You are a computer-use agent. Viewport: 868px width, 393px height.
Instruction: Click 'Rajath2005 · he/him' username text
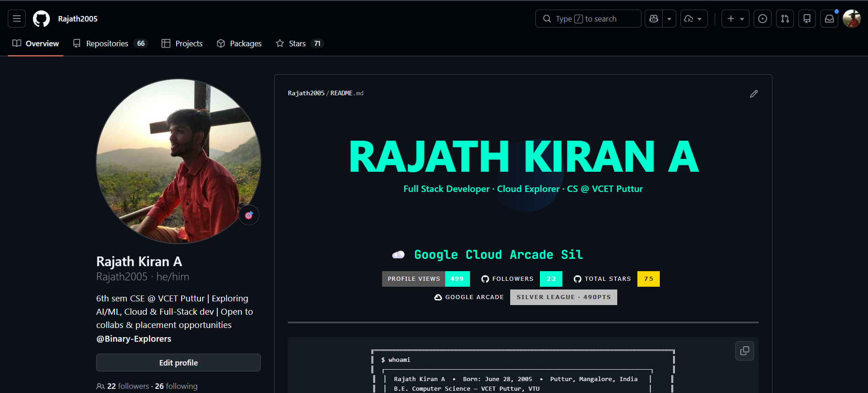[143, 277]
